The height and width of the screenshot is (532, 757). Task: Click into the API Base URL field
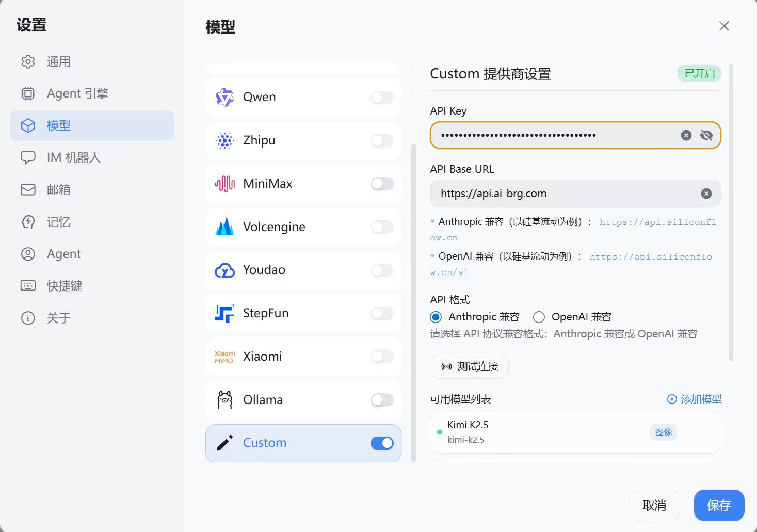562,194
